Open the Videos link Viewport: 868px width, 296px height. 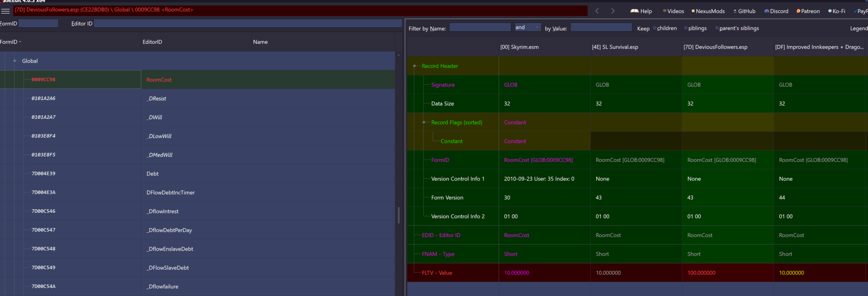[x=673, y=11]
